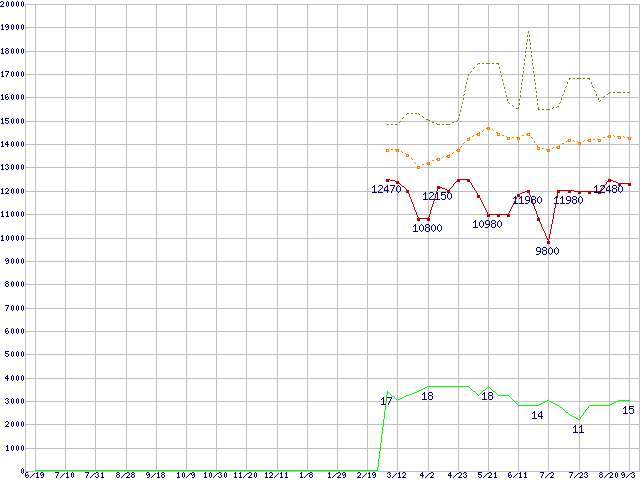Select the green line label 15

(628, 410)
